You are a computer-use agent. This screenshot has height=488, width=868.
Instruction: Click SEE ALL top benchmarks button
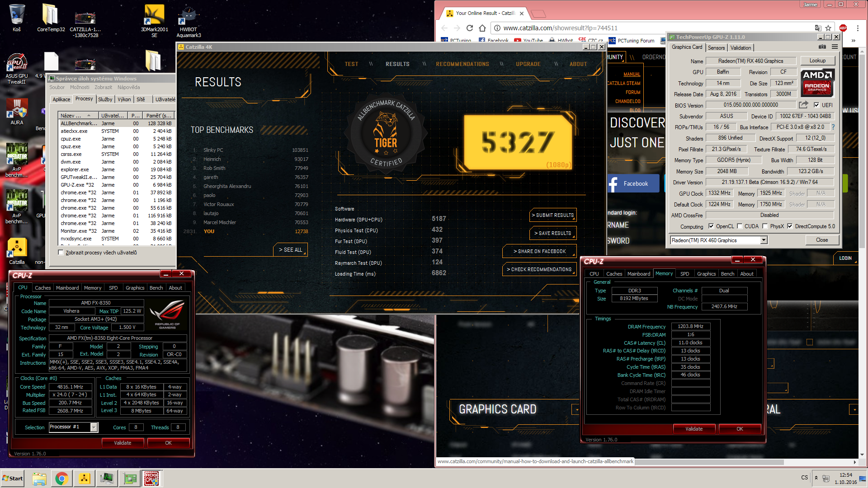click(290, 249)
